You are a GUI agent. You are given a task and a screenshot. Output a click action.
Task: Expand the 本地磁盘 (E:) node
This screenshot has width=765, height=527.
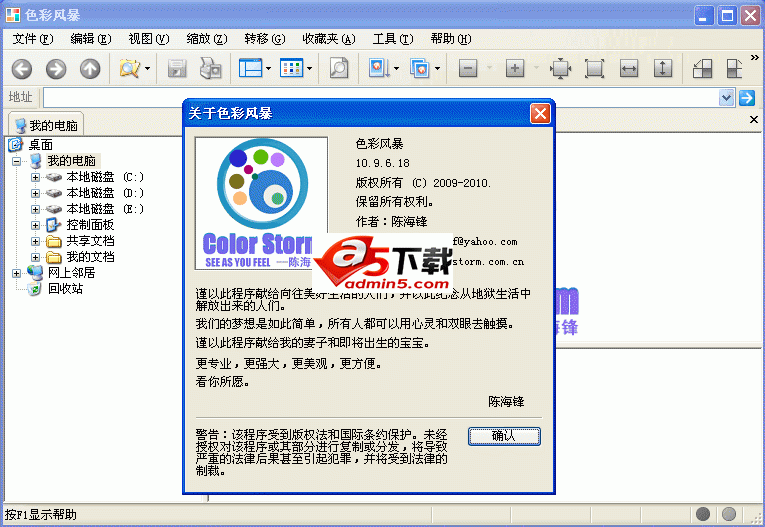pos(35,209)
